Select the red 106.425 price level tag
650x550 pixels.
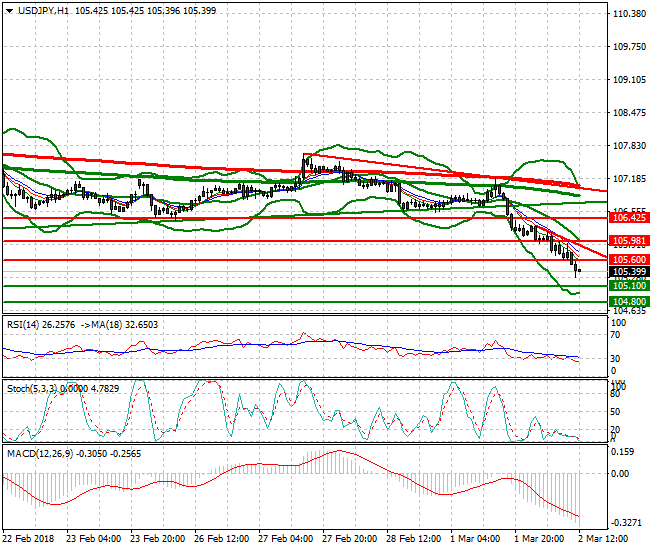pyautogui.click(x=627, y=217)
